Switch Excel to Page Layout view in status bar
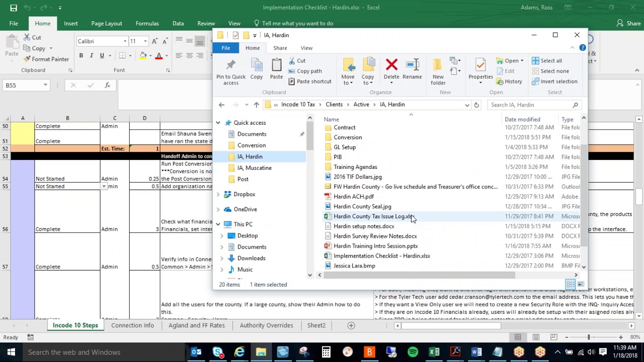 tap(536, 337)
